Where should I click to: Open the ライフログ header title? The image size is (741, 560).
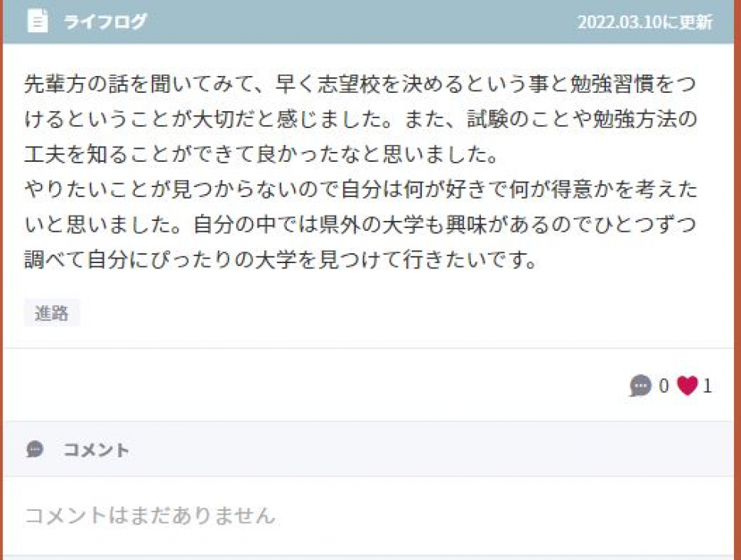[105, 21]
